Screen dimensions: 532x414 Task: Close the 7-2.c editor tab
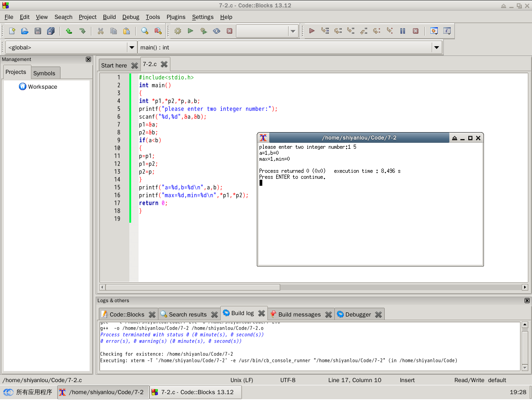tap(164, 64)
